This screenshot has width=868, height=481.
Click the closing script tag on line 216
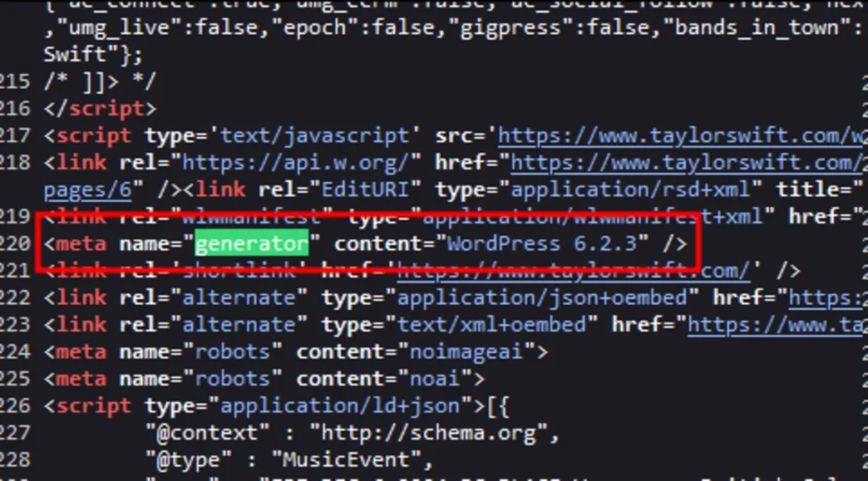[x=100, y=109]
